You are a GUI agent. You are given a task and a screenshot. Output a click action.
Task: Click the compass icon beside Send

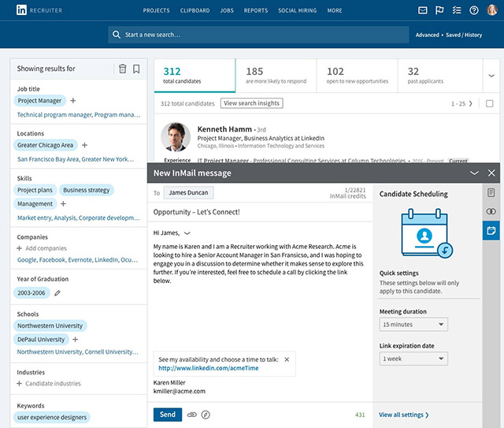(x=206, y=415)
